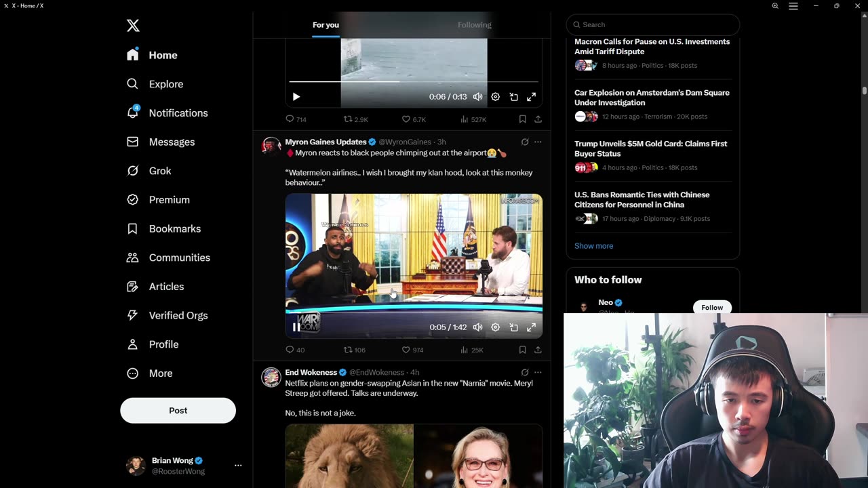Screen dimensions: 868x488
Task: Toggle picture-in-picture on top video
Action: point(513,97)
